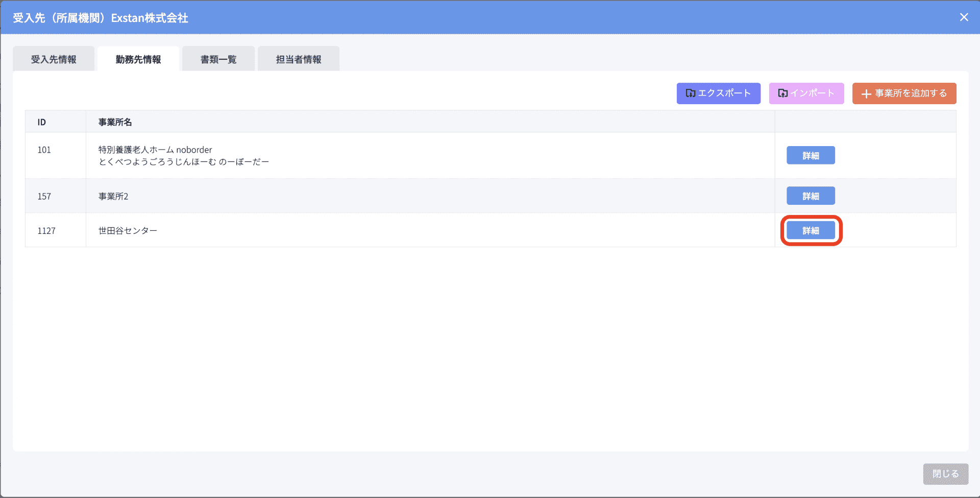This screenshot has width=980, height=498.
Task: Click the import folder icon
Action: coord(782,93)
